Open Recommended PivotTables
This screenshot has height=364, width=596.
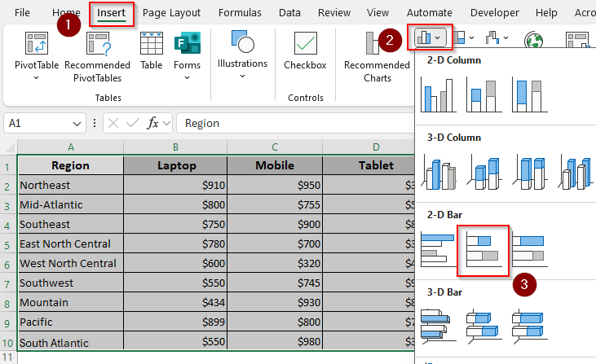[97, 57]
